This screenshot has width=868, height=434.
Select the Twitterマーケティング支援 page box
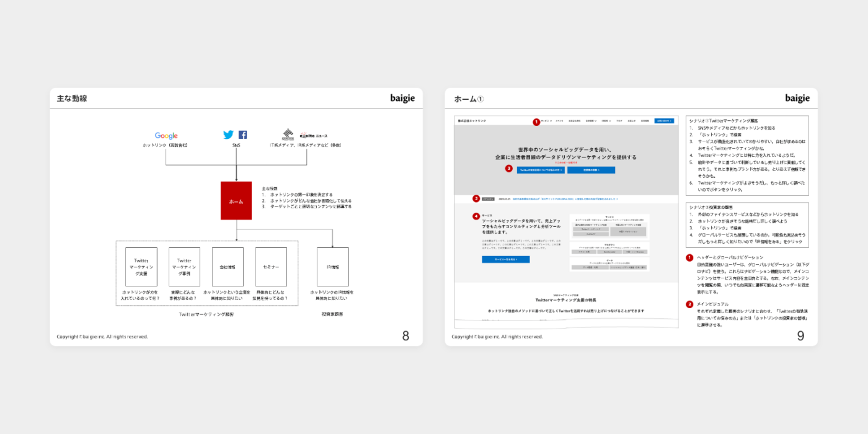141,267
